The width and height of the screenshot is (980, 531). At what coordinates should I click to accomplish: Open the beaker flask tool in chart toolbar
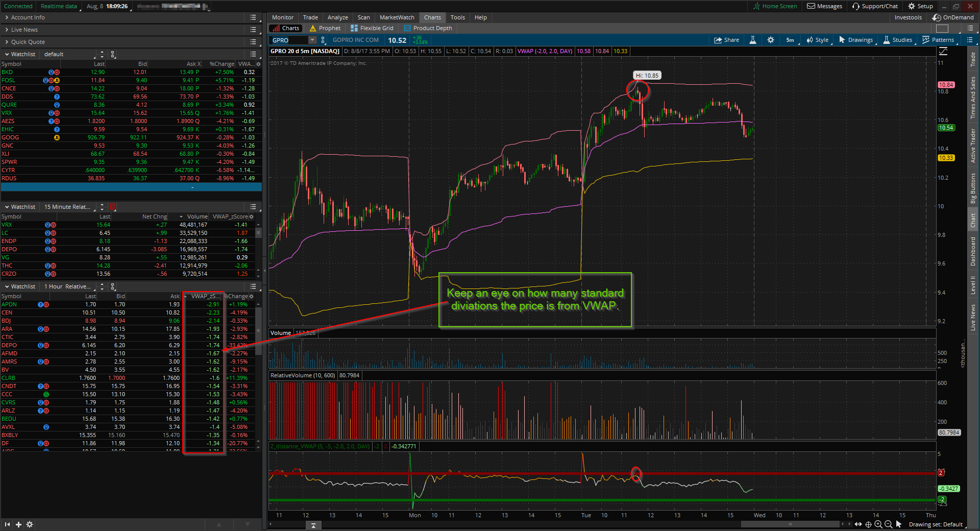coord(752,40)
